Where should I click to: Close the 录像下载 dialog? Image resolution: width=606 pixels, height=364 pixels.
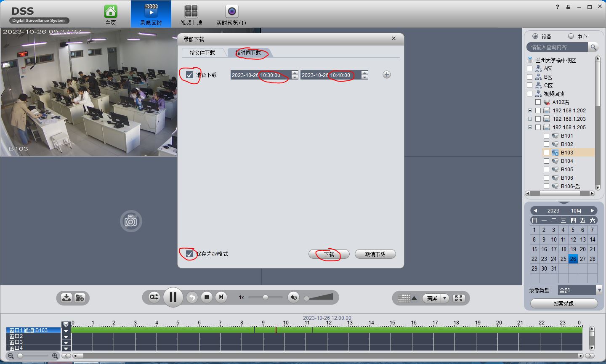coord(393,38)
